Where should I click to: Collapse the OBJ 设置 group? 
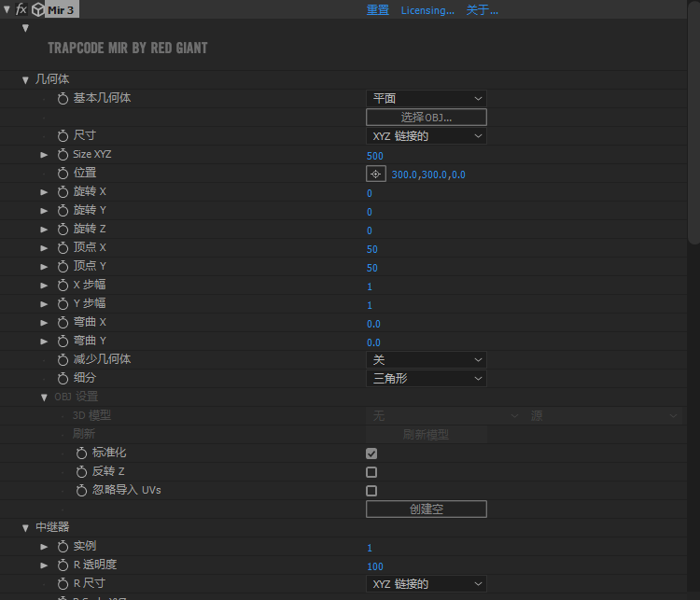point(44,398)
